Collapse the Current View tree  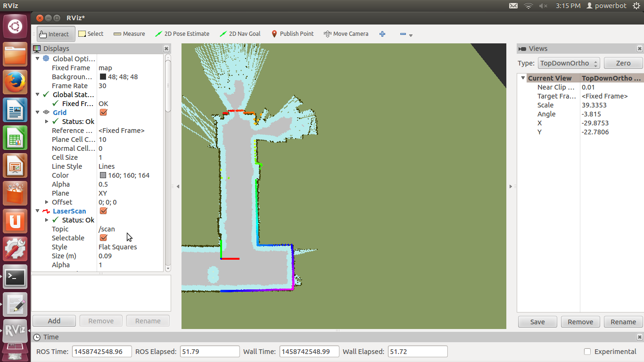[x=523, y=78]
